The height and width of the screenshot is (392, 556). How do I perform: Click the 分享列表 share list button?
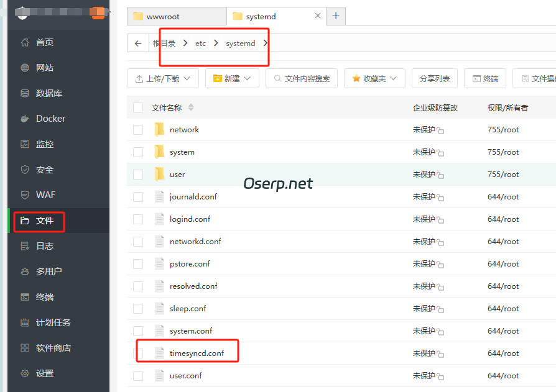coord(434,78)
